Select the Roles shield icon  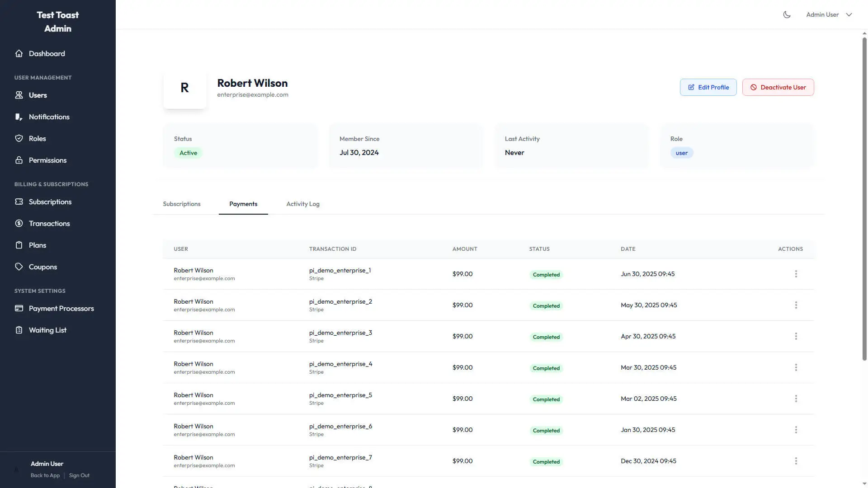coord(19,138)
